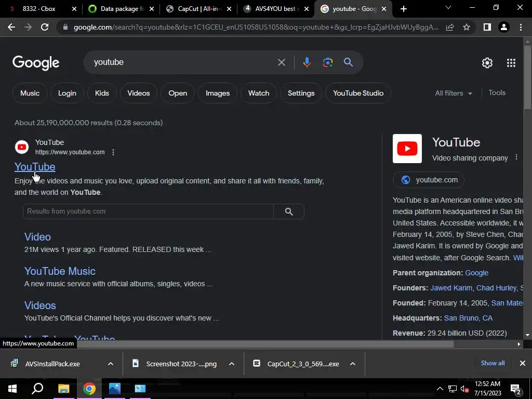Open the tab search chevron in the title bar

click(448, 7)
